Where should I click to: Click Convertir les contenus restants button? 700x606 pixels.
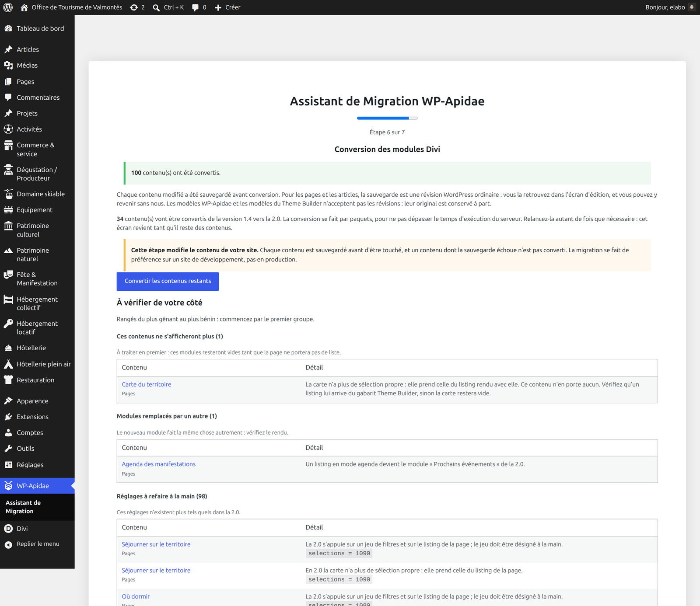(x=168, y=281)
